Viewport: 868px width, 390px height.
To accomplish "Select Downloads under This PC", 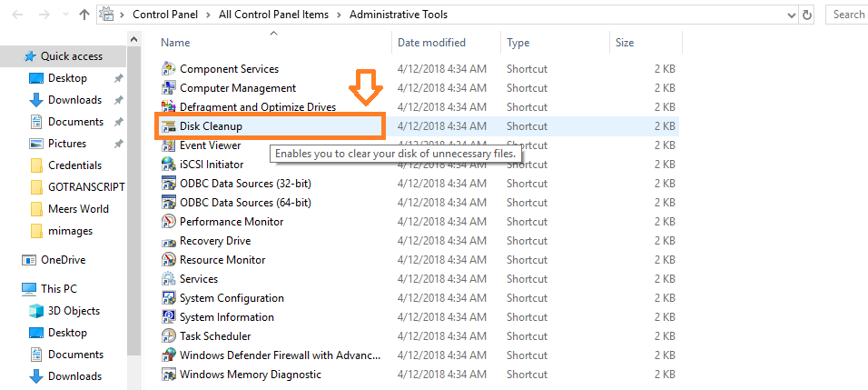I will point(74,376).
